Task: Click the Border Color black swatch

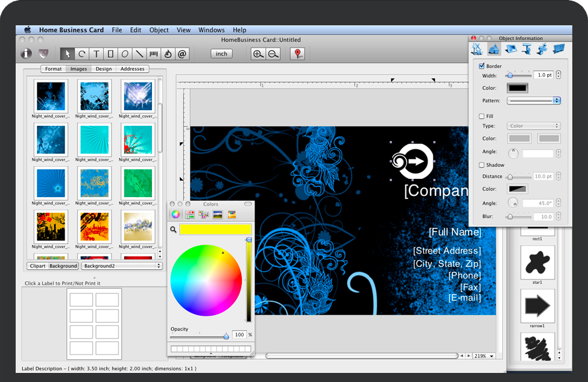Action: pos(518,87)
